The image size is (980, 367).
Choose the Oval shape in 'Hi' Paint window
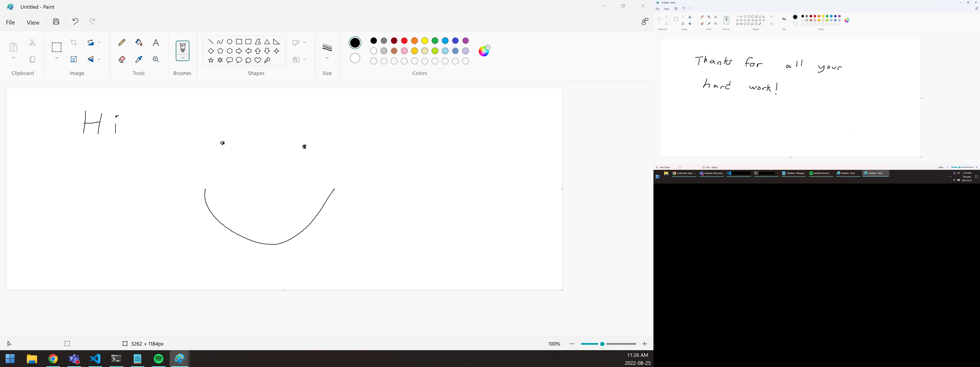(x=229, y=42)
